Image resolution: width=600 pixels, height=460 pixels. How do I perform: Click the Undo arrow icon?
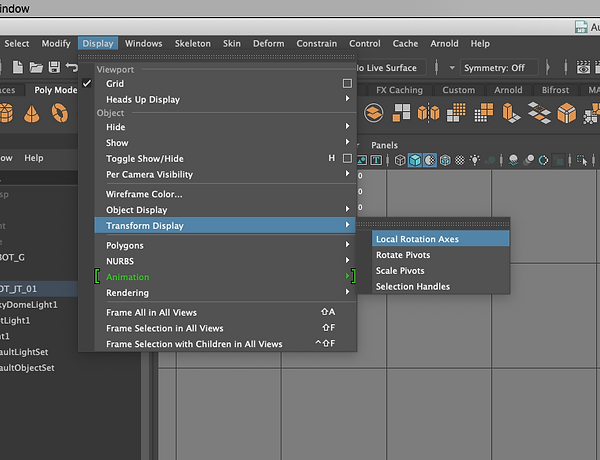coord(72,67)
